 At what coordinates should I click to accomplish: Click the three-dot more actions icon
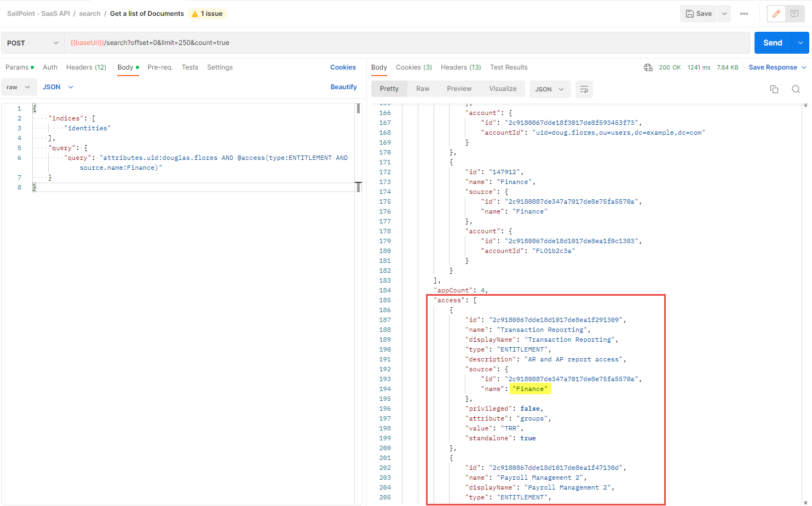click(x=744, y=14)
